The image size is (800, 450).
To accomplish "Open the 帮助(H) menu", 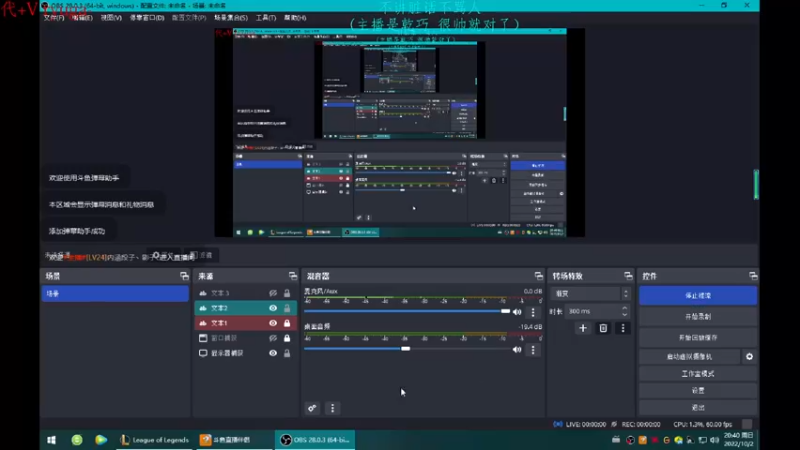I will click(295, 17).
